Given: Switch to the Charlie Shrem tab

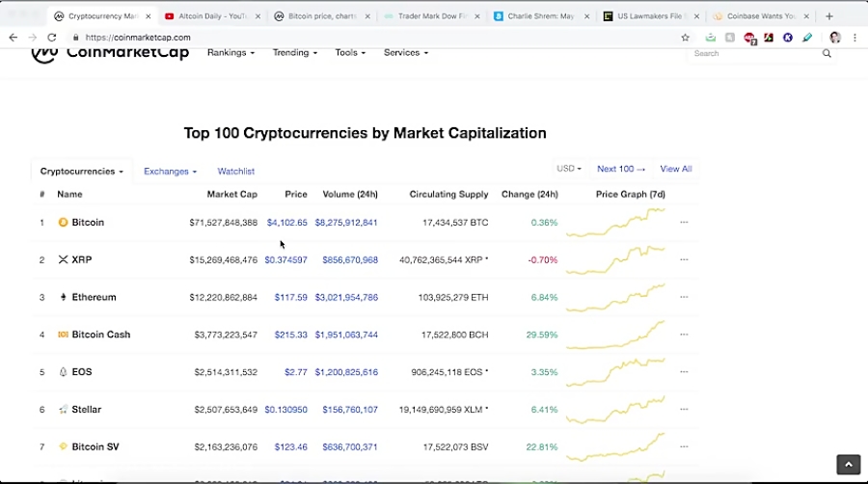Looking at the screenshot, I should pos(541,16).
